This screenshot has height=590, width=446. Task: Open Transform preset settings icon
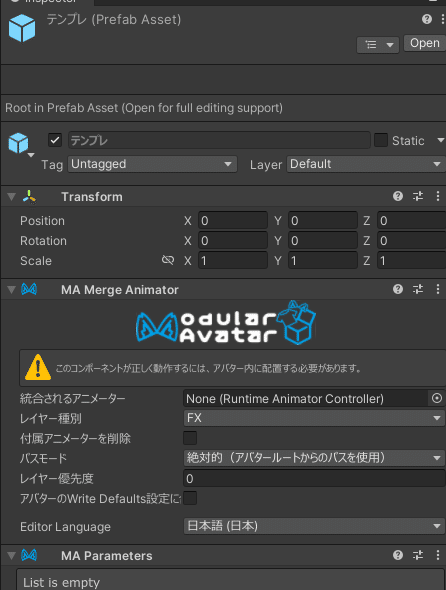click(418, 196)
